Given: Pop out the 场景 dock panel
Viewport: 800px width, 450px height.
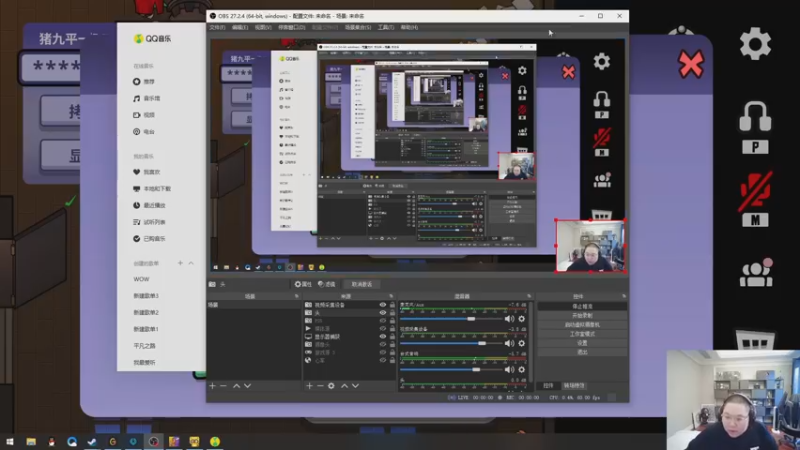Looking at the screenshot, I should (296, 296).
